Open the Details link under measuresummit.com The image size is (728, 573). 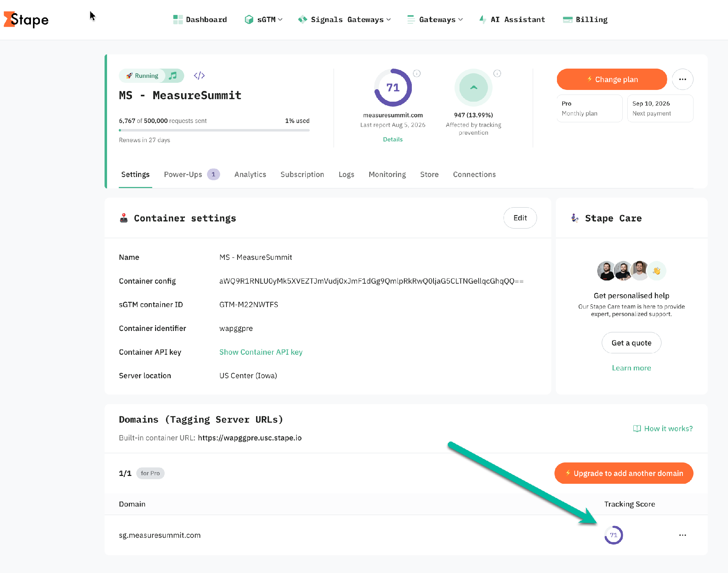(393, 139)
